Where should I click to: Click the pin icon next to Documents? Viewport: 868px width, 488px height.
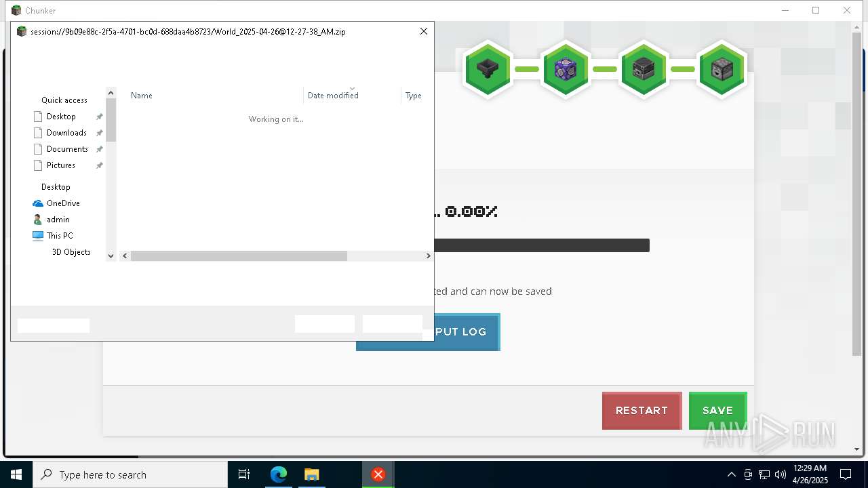tap(99, 149)
